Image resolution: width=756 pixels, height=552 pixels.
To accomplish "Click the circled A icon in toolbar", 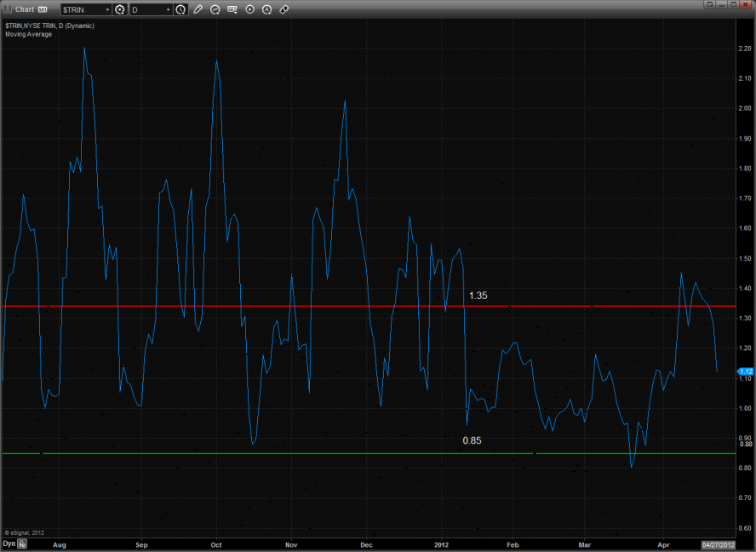I will click(266, 9).
